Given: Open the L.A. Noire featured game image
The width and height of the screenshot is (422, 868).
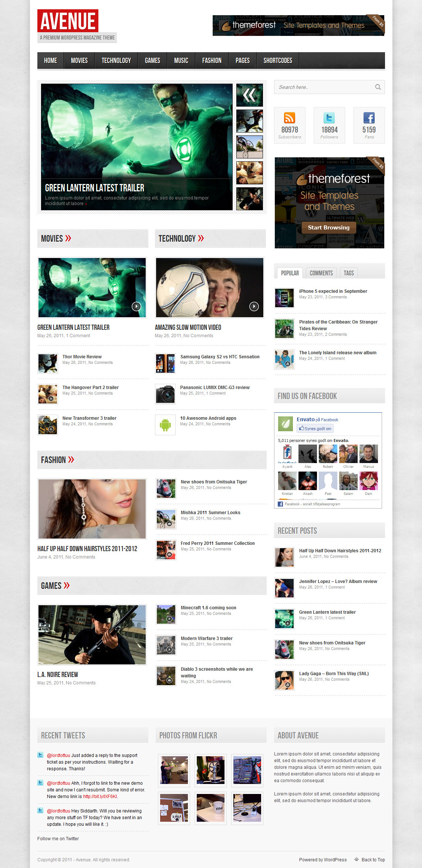Looking at the screenshot, I should [92, 635].
